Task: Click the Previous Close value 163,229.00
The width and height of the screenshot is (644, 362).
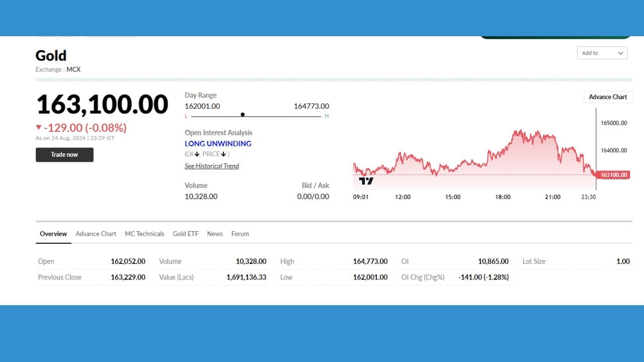Action: [128, 277]
